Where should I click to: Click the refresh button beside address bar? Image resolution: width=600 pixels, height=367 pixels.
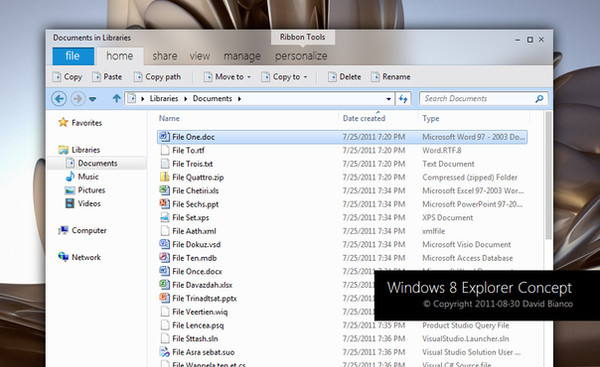pyautogui.click(x=403, y=99)
